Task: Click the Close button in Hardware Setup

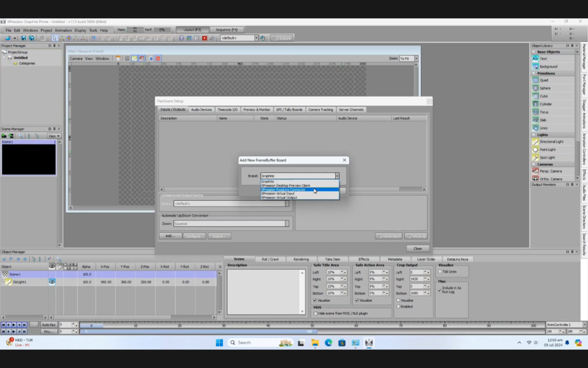Action: (417, 248)
